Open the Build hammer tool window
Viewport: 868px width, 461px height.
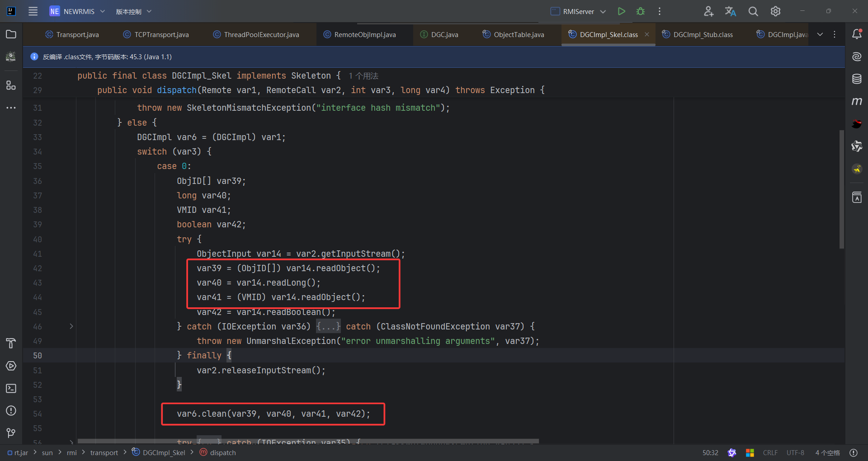[11, 343]
